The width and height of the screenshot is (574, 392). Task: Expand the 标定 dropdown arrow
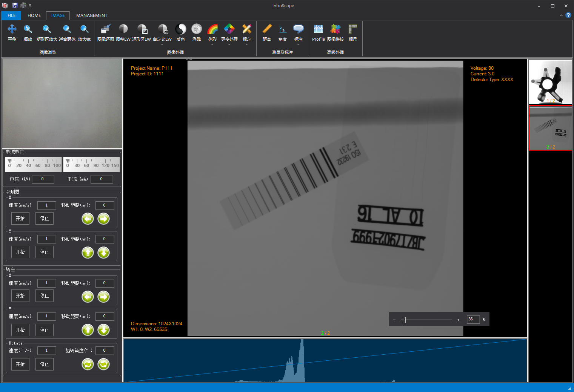[247, 44]
